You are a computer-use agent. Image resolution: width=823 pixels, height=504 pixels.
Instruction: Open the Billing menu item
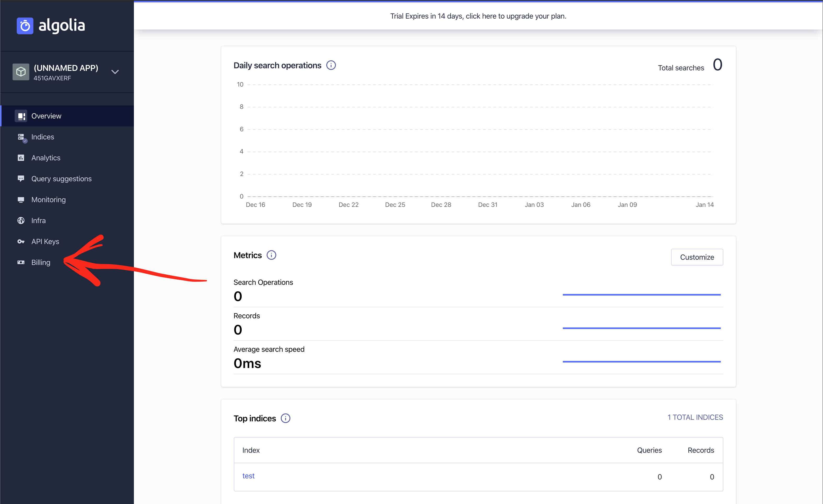point(41,262)
